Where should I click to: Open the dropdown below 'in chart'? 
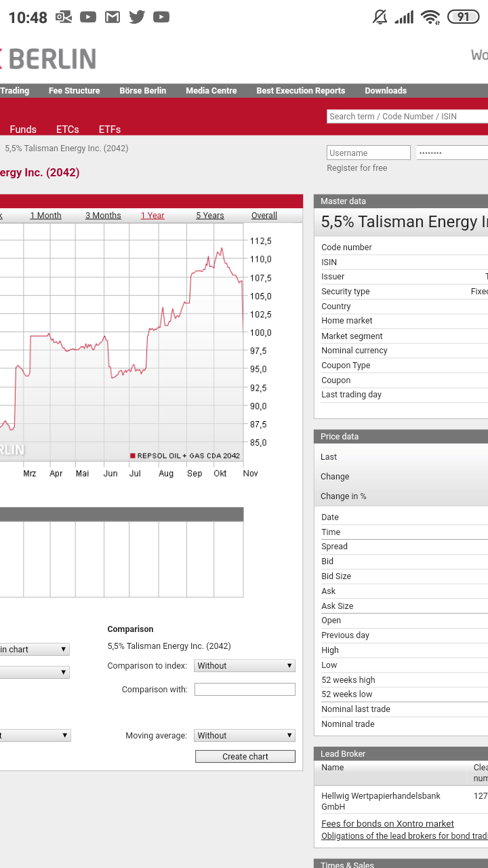point(35,673)
